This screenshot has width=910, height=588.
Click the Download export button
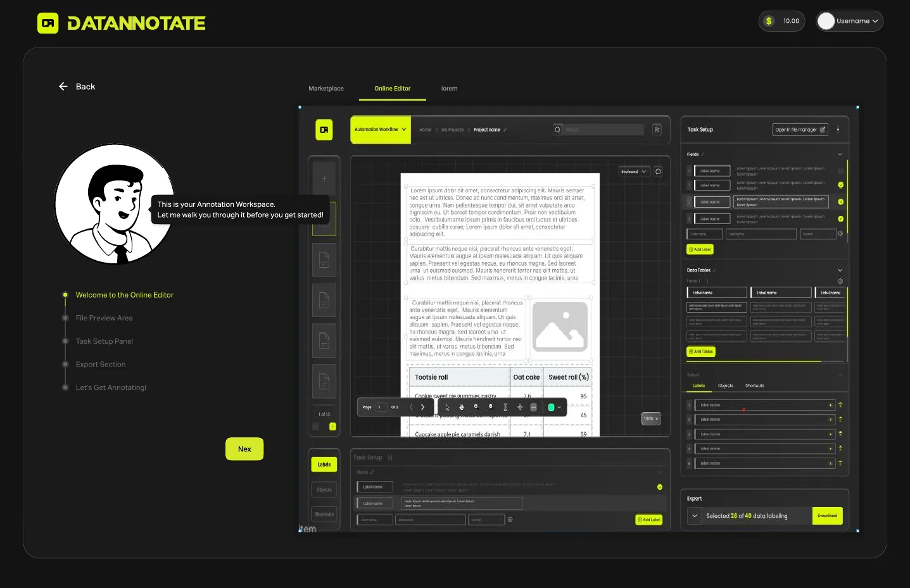[x=827, y=516]
